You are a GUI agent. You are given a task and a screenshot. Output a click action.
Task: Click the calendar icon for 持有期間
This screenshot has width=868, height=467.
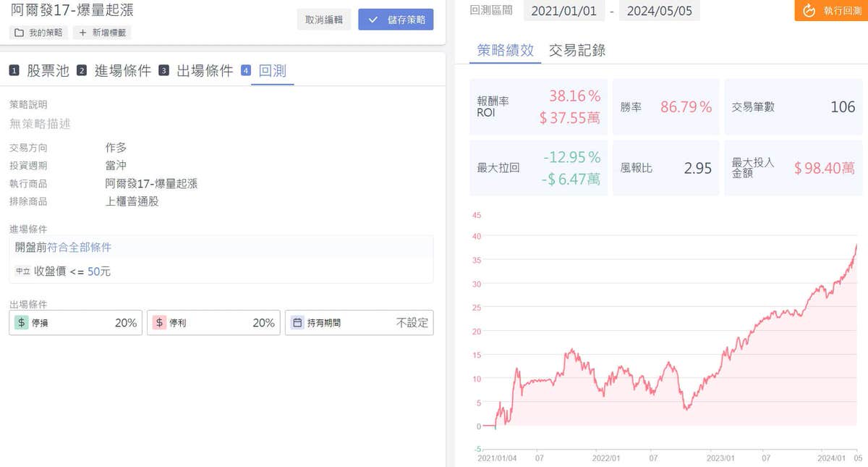297,323
